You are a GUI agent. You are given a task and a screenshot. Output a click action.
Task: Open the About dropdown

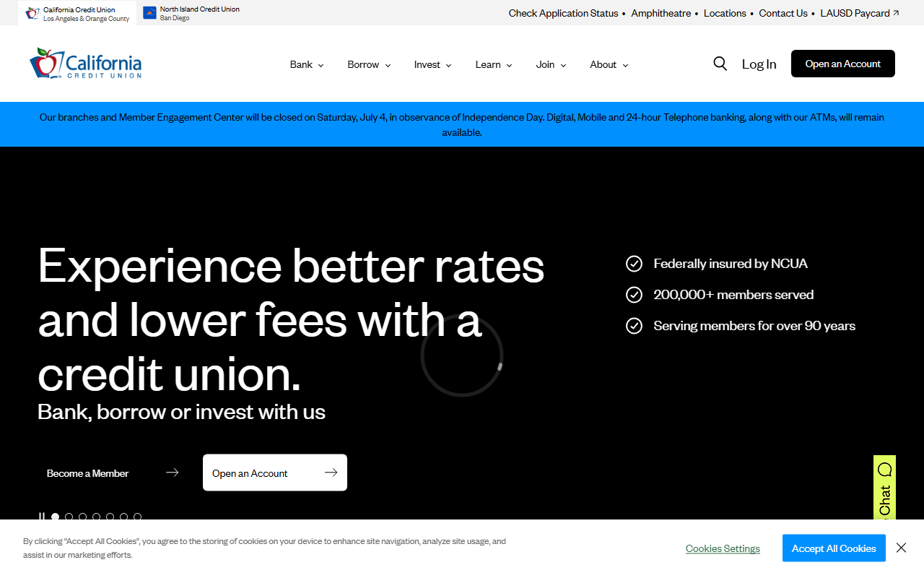tap(609, 64)
